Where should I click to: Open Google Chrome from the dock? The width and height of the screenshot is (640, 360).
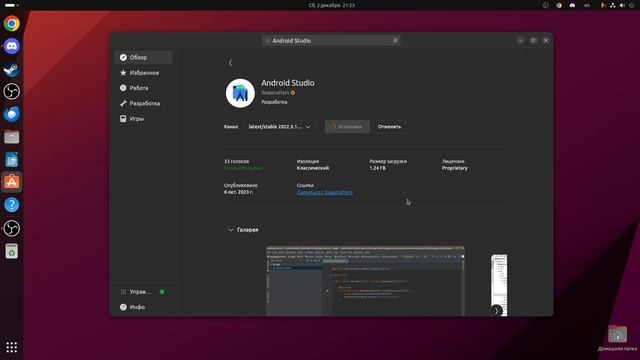click(x=11, y=23)
